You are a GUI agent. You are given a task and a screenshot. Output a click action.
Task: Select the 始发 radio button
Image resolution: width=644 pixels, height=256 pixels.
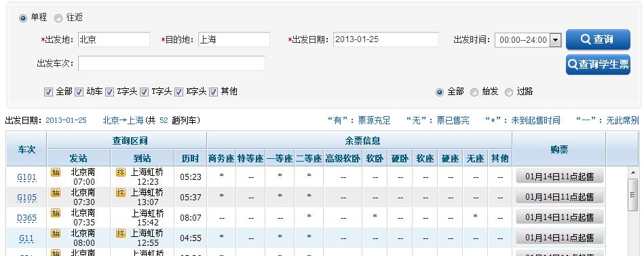474,92
